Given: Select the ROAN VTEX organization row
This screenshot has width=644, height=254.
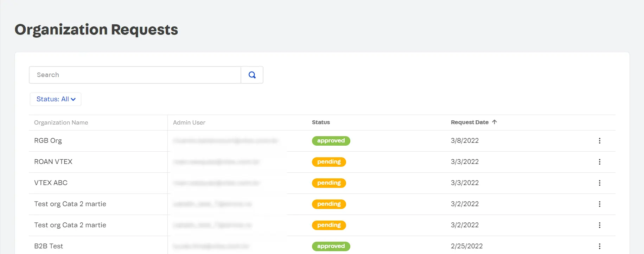Looking at the screenshot, I should click(53, 162).
